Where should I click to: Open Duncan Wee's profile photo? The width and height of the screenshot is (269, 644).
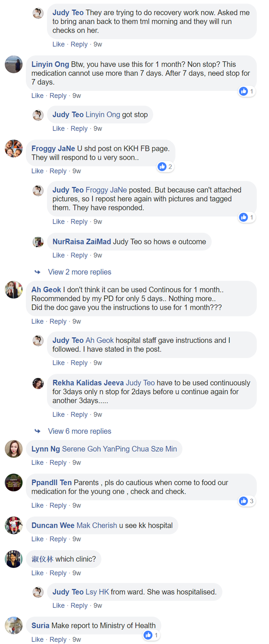14,525
